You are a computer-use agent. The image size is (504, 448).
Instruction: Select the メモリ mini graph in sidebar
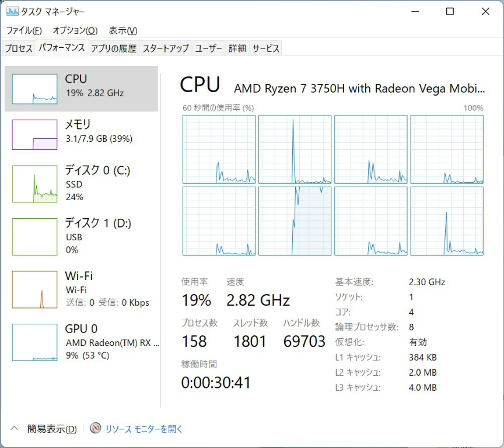(35, 134)
